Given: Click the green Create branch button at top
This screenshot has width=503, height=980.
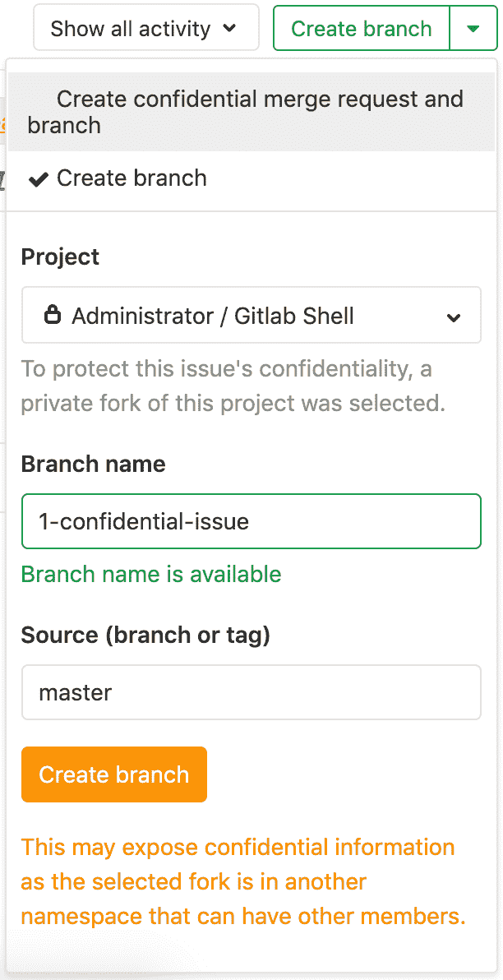Looking at the screenshot, I should pos(360,28).
